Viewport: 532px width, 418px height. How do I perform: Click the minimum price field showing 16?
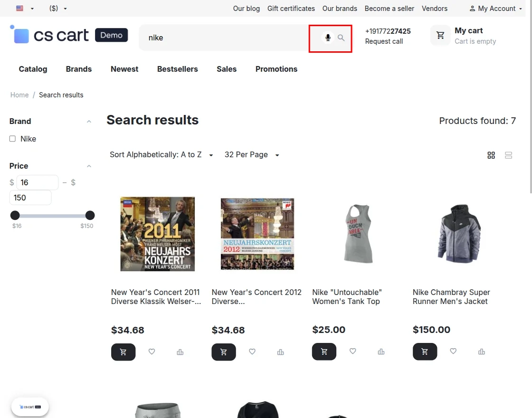[38, 182]
